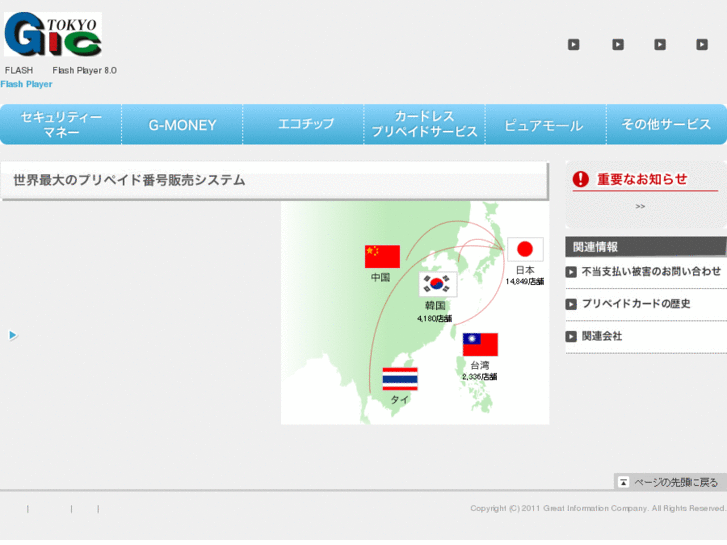Click the 関連情報 section header
This screenshot has height=545, width=727.
[646, 247]
